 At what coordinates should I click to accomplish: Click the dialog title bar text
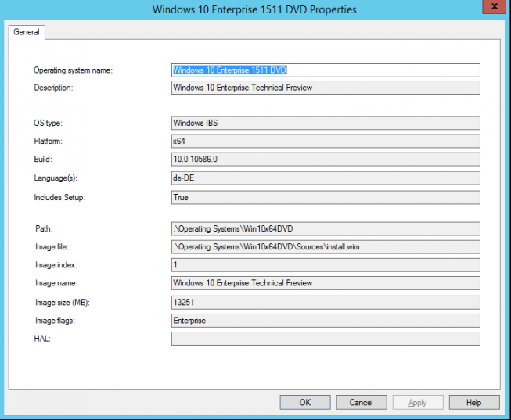pyautogui.click(x=254, y=9)
